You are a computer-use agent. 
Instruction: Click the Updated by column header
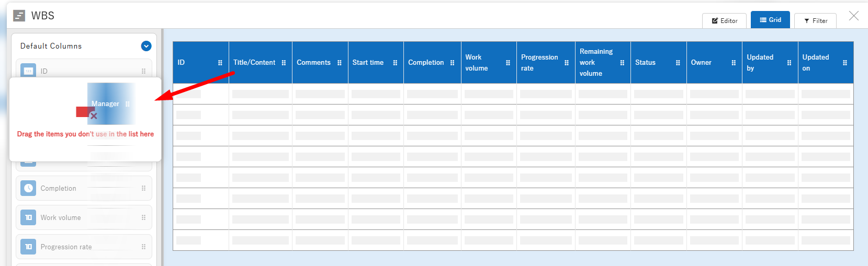(x=770, y=63)
